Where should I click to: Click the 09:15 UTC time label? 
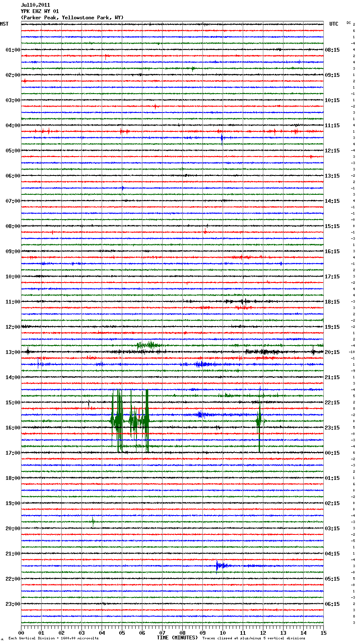click(x=332, y=75)
